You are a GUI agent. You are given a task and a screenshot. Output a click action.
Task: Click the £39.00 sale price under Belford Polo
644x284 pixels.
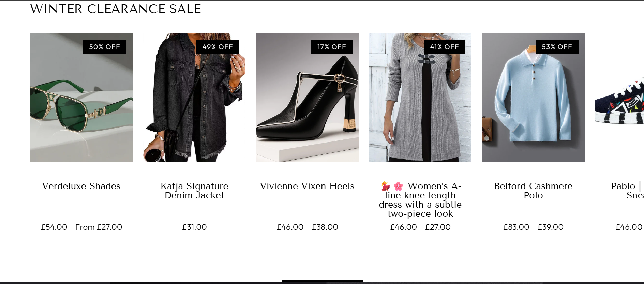550,227
